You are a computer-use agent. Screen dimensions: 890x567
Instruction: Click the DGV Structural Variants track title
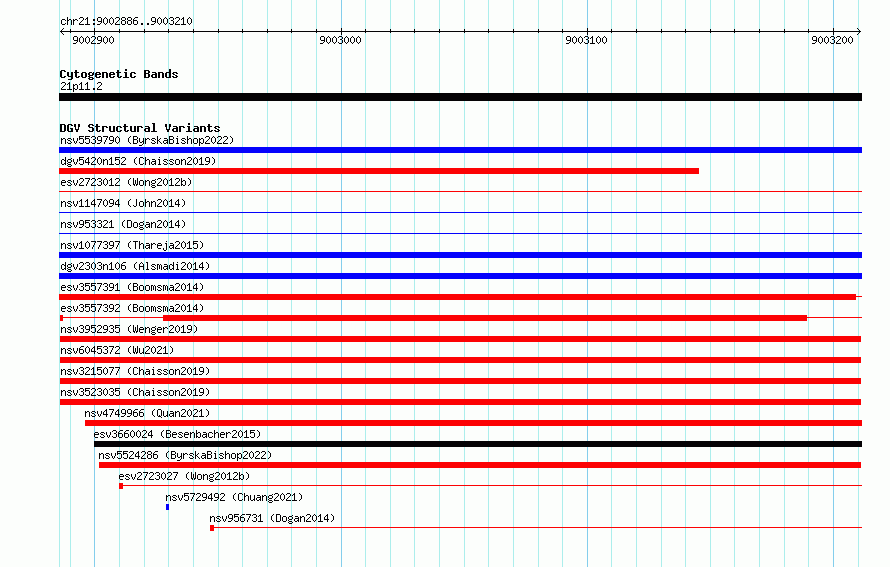point(140,128)
